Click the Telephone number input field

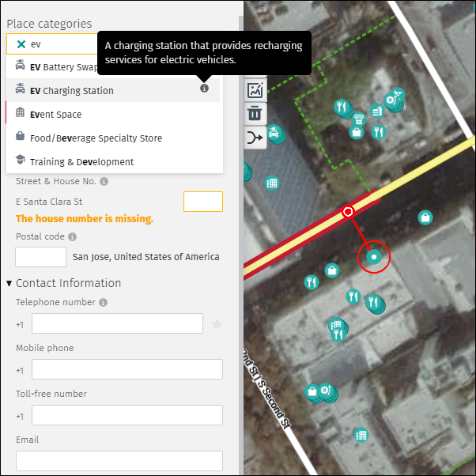coord(117,323)
